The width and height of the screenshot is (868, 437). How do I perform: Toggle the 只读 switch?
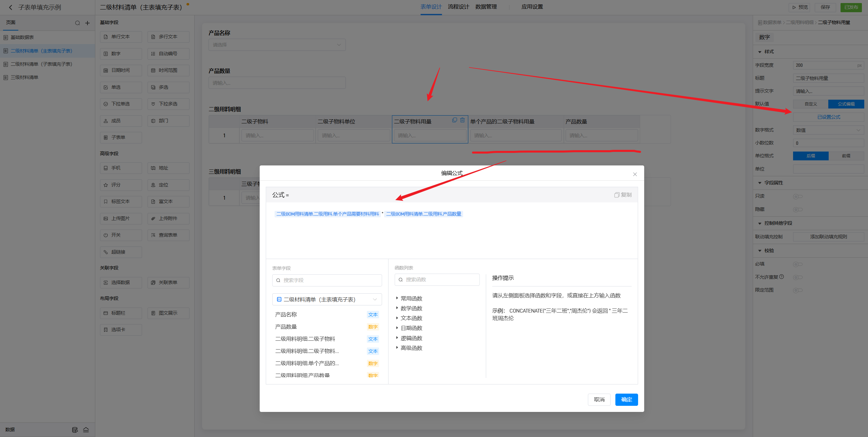797,196
